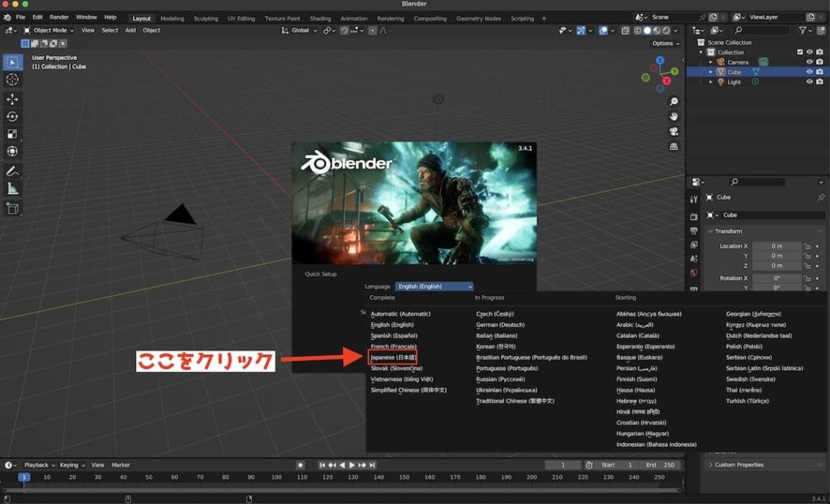This screenshot has width=830, height=504.
Task: Choose Automatic (Automatic) language
Action: (400, 314)
